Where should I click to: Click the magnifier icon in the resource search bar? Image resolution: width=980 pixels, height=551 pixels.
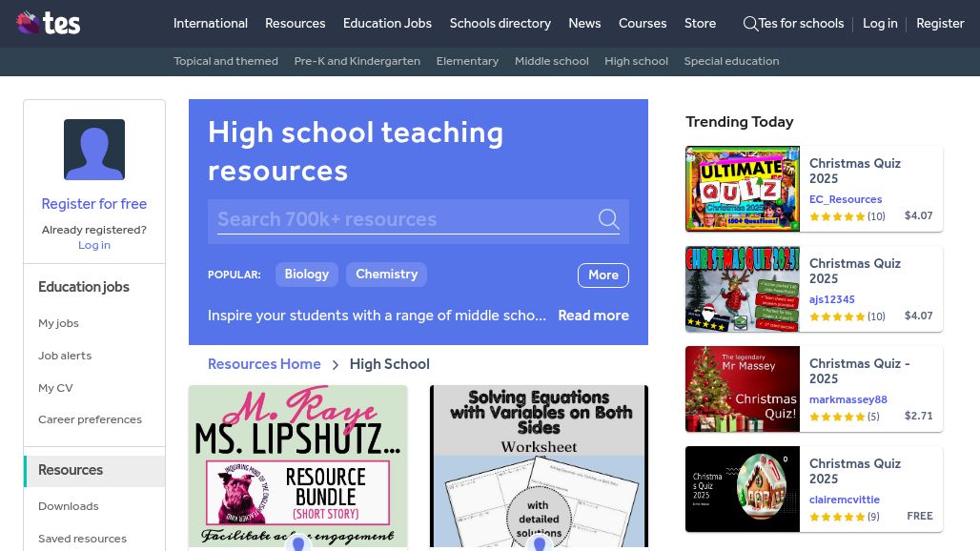(609, 219)
